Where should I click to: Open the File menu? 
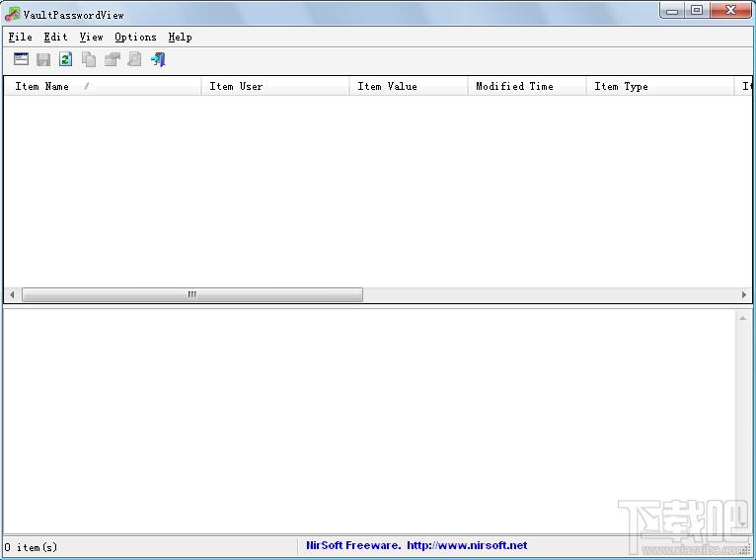tap(20, 37)
